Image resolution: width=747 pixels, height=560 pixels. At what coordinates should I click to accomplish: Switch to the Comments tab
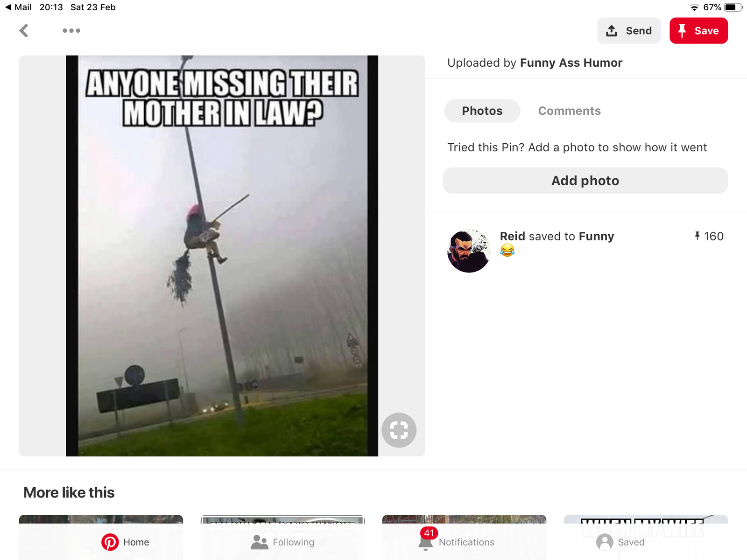pyautogui.click(x=569, y=111)
